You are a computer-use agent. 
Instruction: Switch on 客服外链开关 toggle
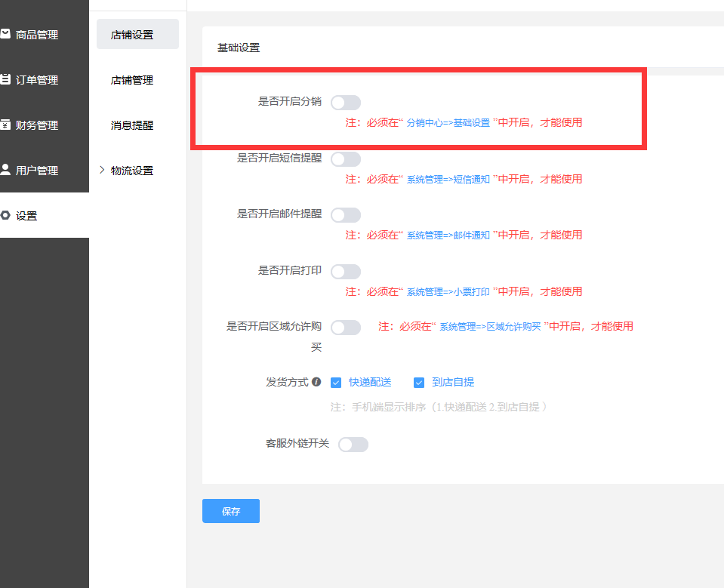pyautogui.click(x=353, y=445)
